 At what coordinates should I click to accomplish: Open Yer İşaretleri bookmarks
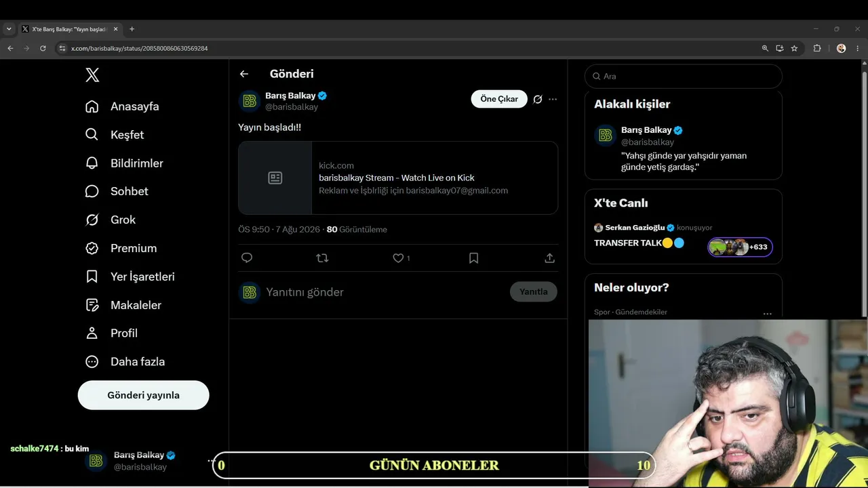(x=130, y=277)
